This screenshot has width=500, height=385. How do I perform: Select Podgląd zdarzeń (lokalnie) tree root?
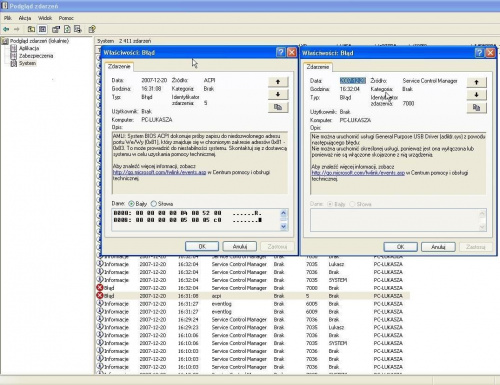[x=39, y=41]
